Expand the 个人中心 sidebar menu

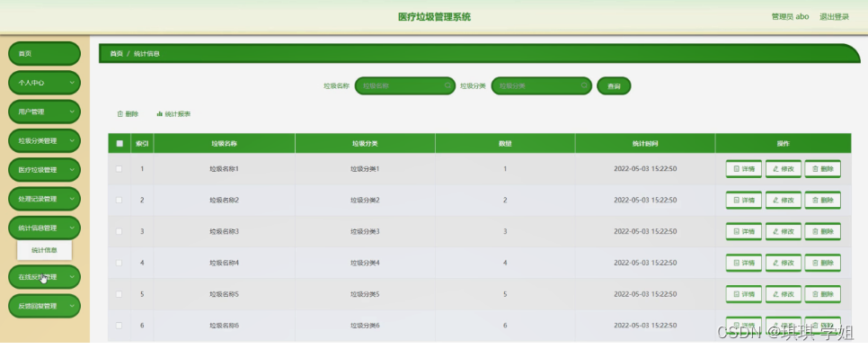coord(44,83)
